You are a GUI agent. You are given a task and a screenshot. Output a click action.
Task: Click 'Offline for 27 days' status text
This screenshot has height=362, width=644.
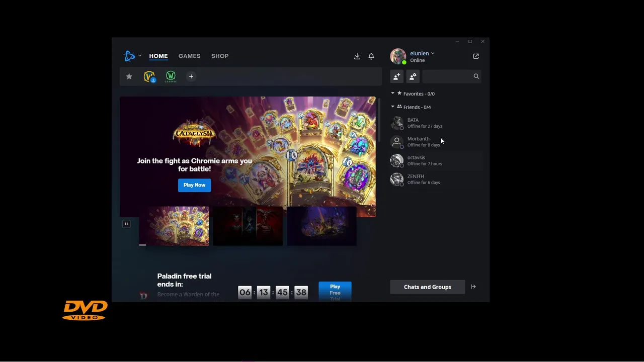pos(425,126)
